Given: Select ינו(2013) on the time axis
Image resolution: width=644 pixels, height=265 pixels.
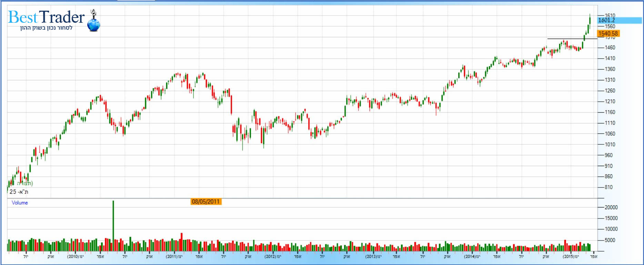Looking at the screenshot, I should click(373, 257).
